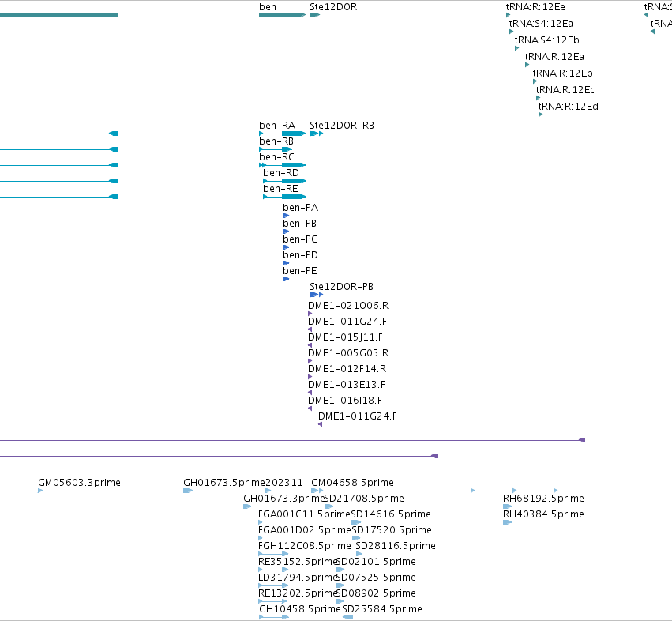The image size is (672, 621).
Task: Click the DME1-016I18.F feature label
Action: [345, 401]
